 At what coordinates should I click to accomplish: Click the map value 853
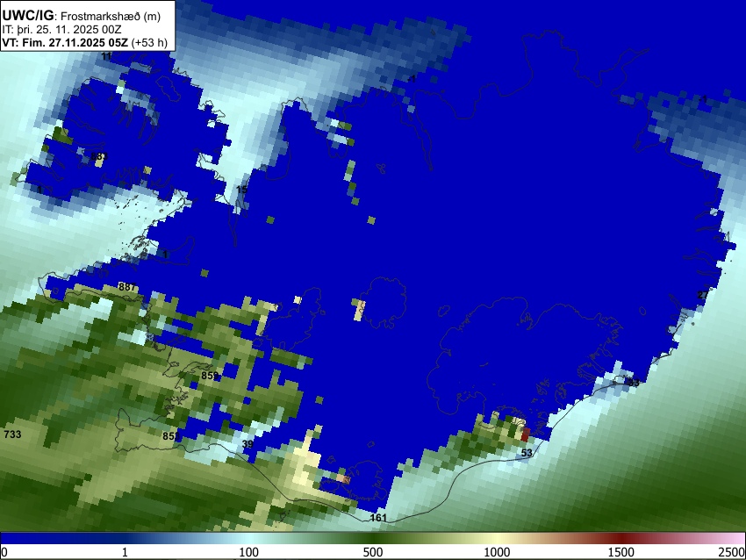click(x=171, y=436)
